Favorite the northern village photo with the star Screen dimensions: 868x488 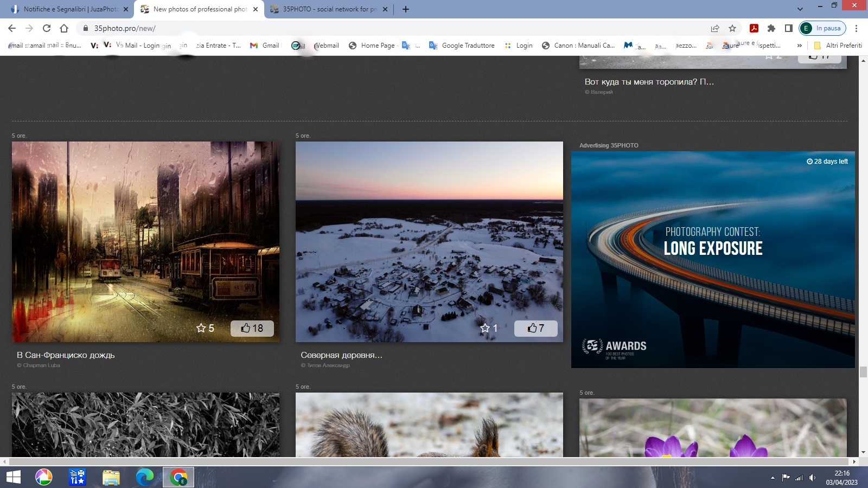[489, 328]
